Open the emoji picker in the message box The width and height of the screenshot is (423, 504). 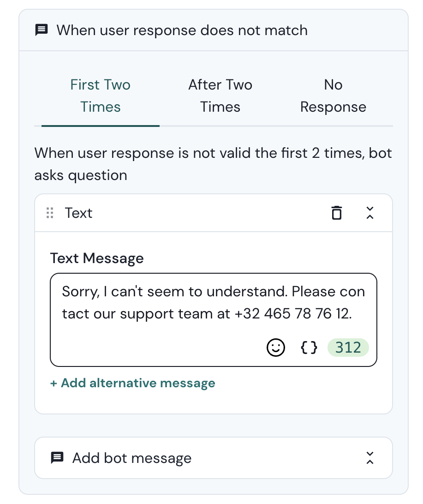coord(276,348)
